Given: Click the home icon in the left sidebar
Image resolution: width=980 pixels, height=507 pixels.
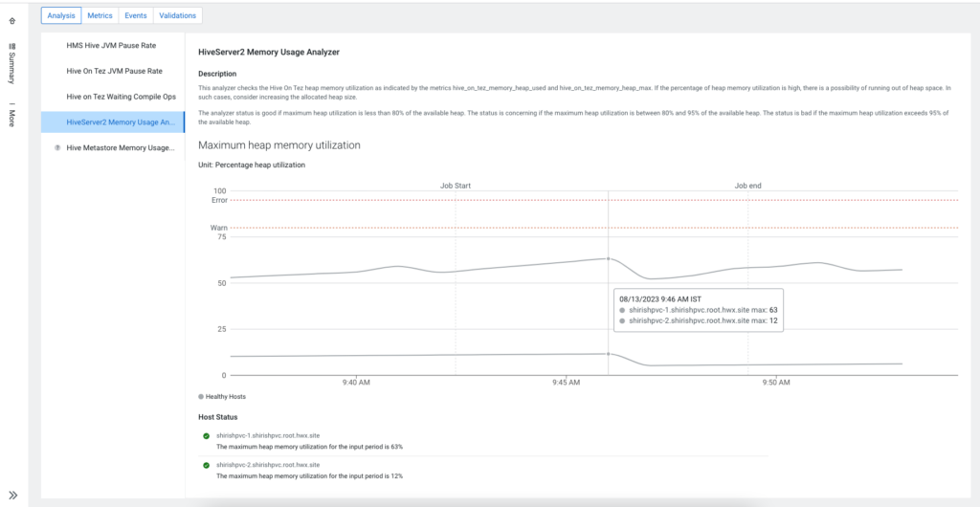Looking at the screenshot, I should [11, 20].
